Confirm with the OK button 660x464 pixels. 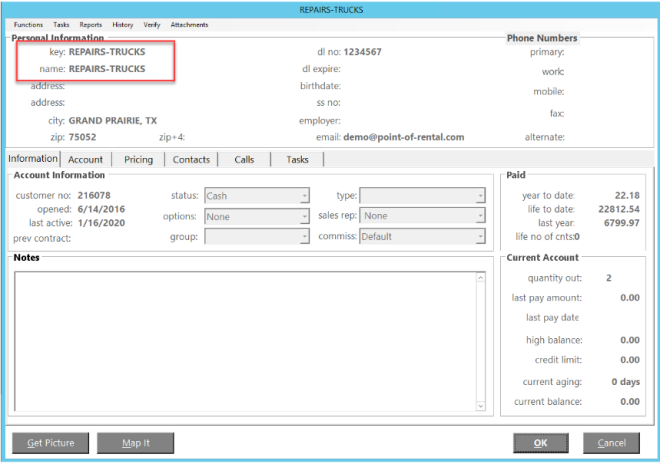pyautogui.click(x=540, y=443)
